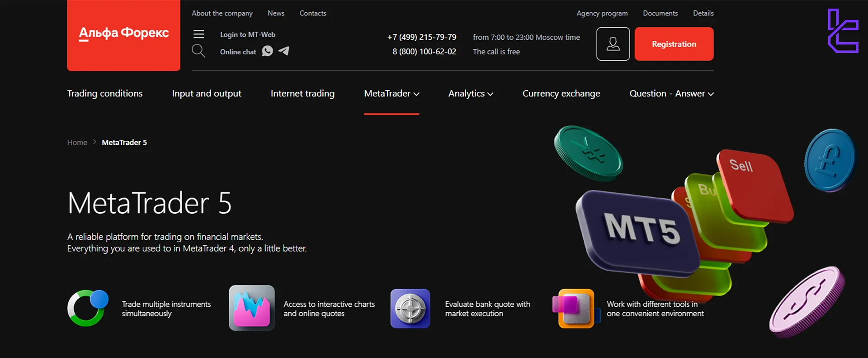The image size is (868, 358).
Task: Click 'Trade multiple instruments simultaneously' text
Action: [166, 309]
